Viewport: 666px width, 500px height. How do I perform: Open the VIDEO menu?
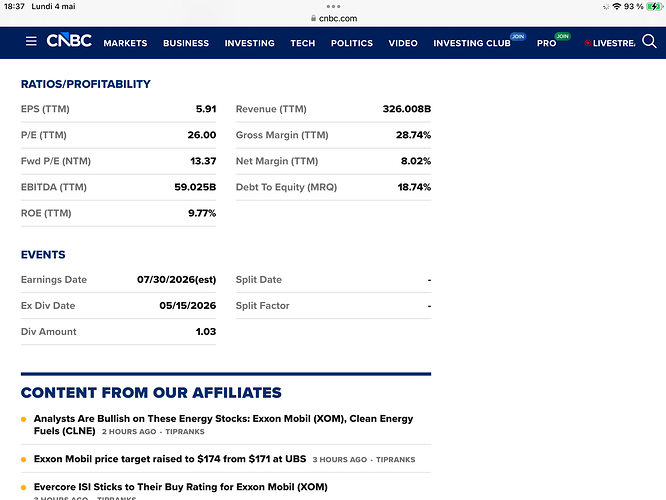coord(403,43)
